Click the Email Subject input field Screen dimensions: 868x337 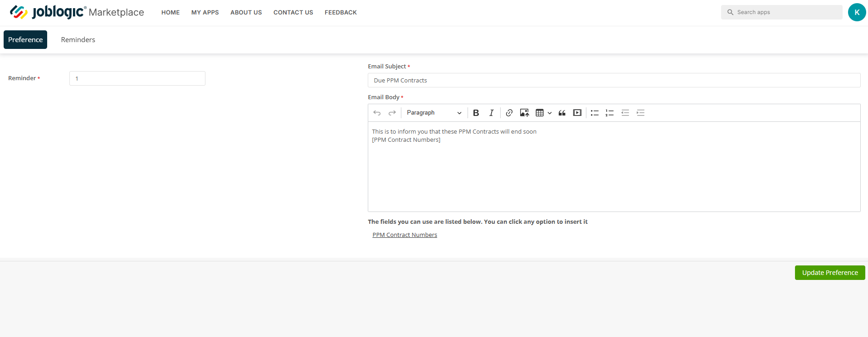[614, 80]
